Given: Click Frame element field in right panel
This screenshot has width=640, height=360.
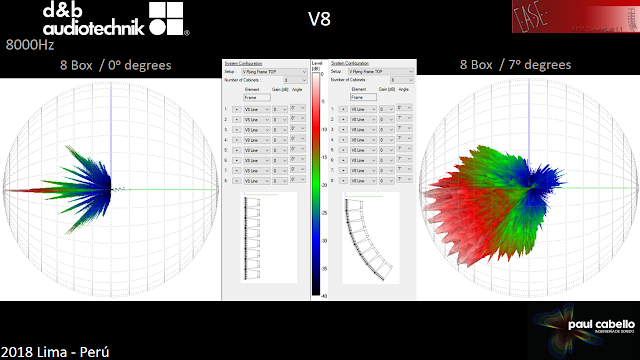Looking at the screenshot, I should [x=363, y=97].
